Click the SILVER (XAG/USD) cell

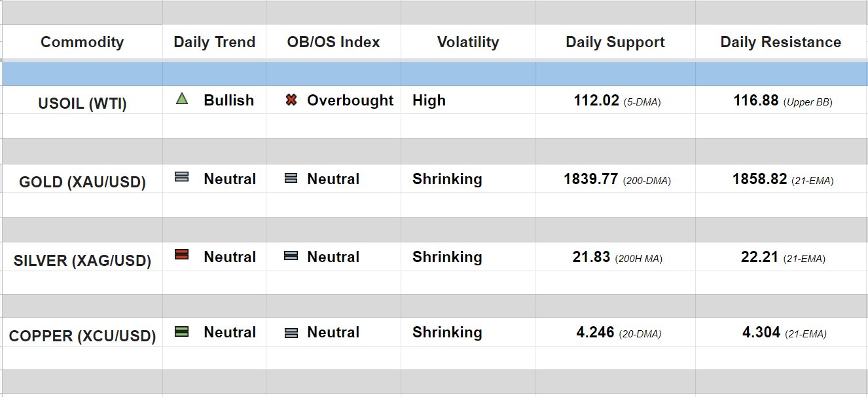(x=82, y=261)
